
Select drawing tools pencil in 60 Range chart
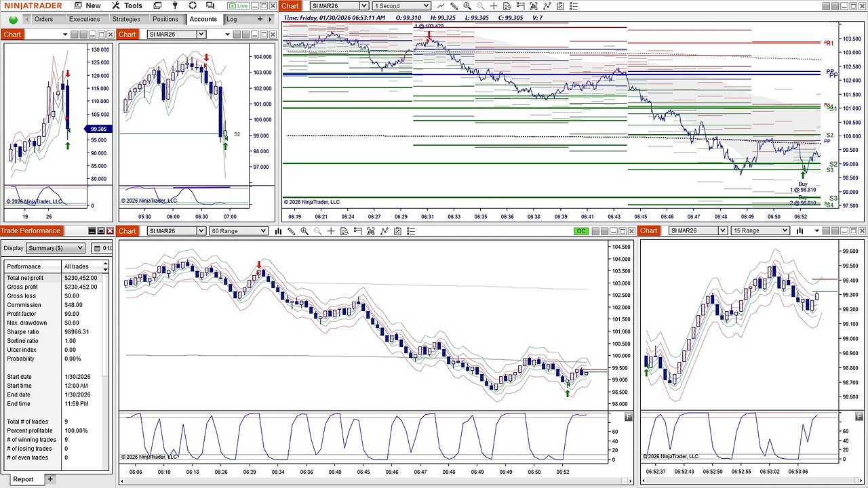click(x=292, y=231)
